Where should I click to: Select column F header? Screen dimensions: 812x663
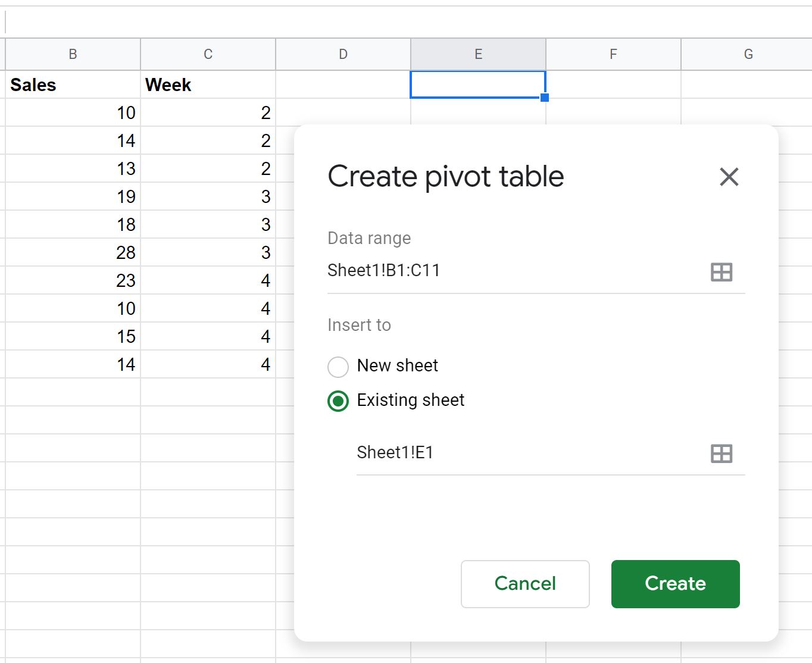point(613,54)
